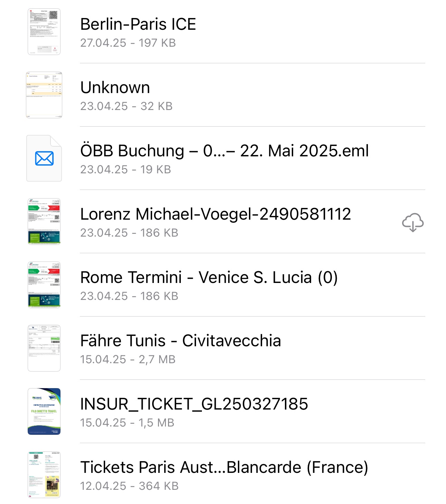Select the file named Unknown
Viewport: 446px width, 504px height.
tap(115, 88)
